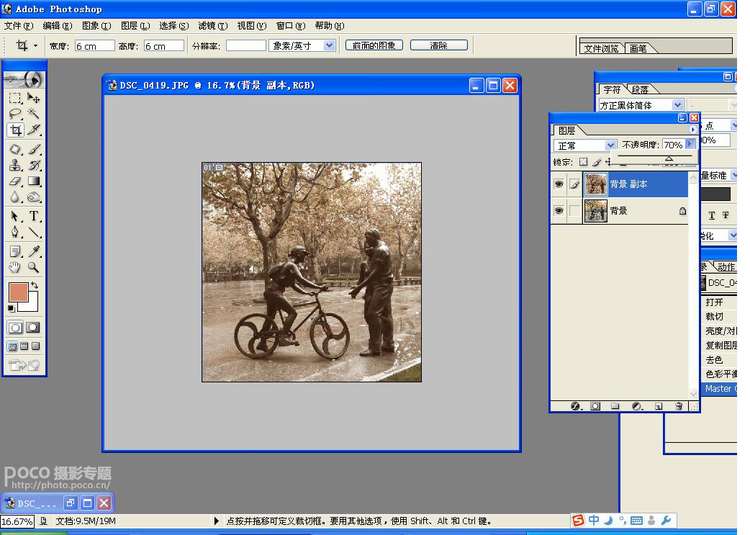Select the Dodge tool
The image size is (750, 535).
[x=33, y=197]
